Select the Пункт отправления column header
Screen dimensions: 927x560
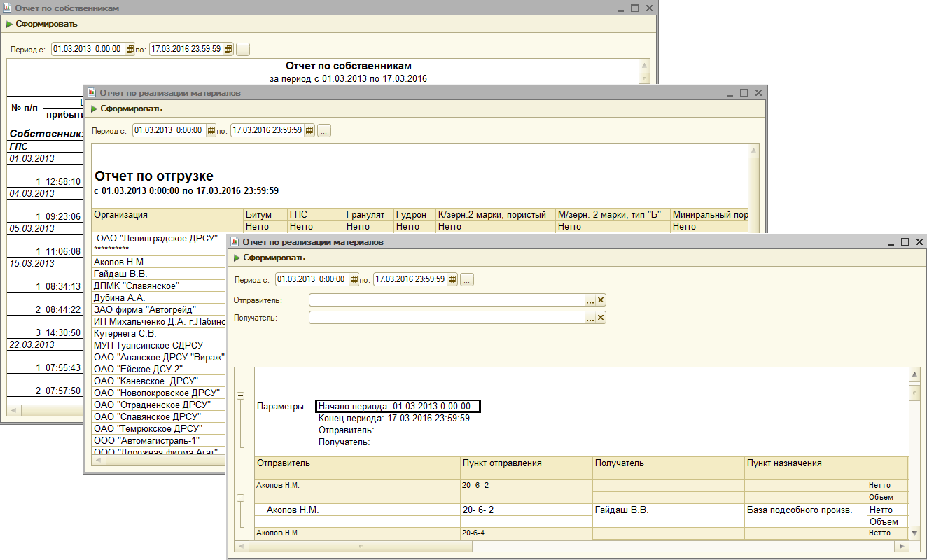tap(502, 463)
